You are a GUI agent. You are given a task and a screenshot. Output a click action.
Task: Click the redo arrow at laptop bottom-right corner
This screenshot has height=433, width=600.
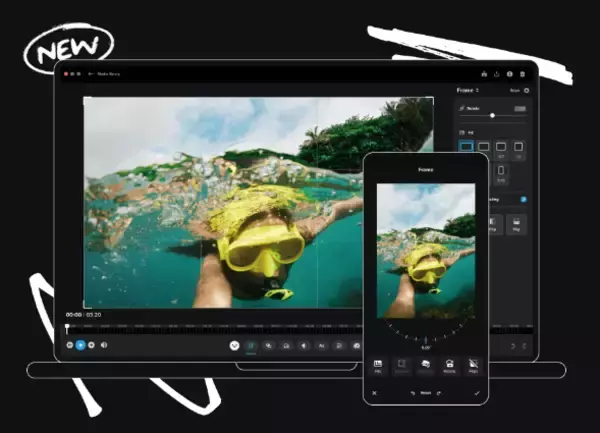click(x=524, y=346)
